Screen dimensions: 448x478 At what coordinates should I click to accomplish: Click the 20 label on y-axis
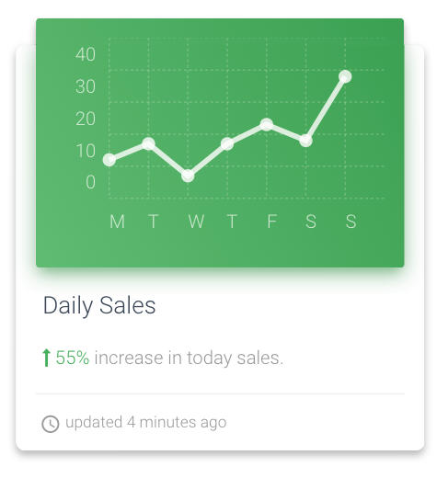[86, 119]
